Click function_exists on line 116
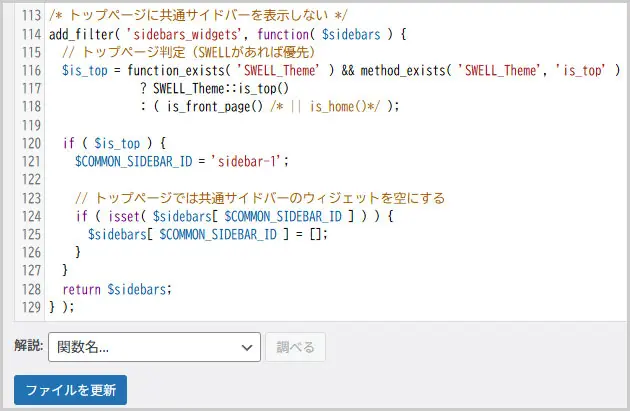 point(176,71)
